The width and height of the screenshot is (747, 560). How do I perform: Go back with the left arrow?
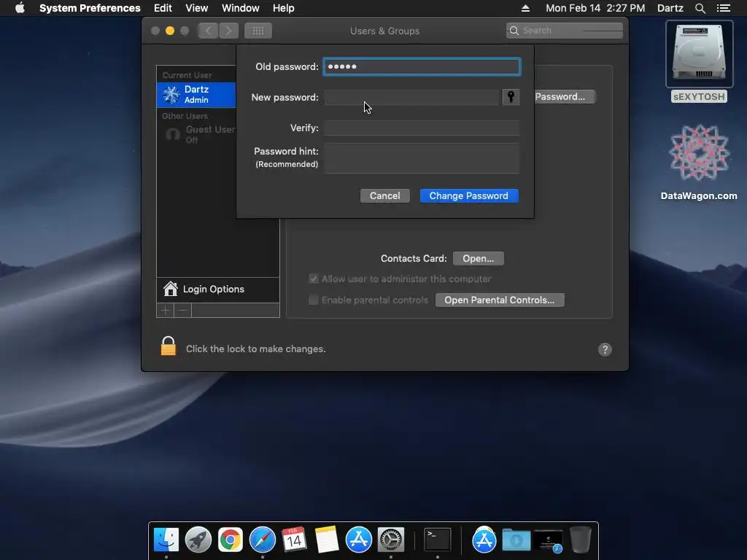pyautogui.click(x=208, y=31)
